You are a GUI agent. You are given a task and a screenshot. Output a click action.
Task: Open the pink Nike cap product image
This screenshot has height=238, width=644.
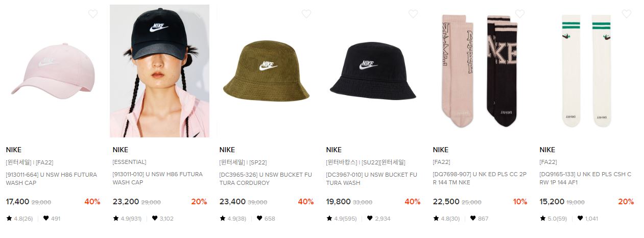pos(53,71)
